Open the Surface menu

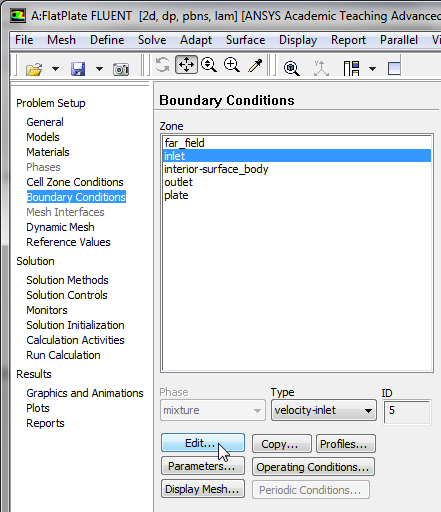pos(245,40)
